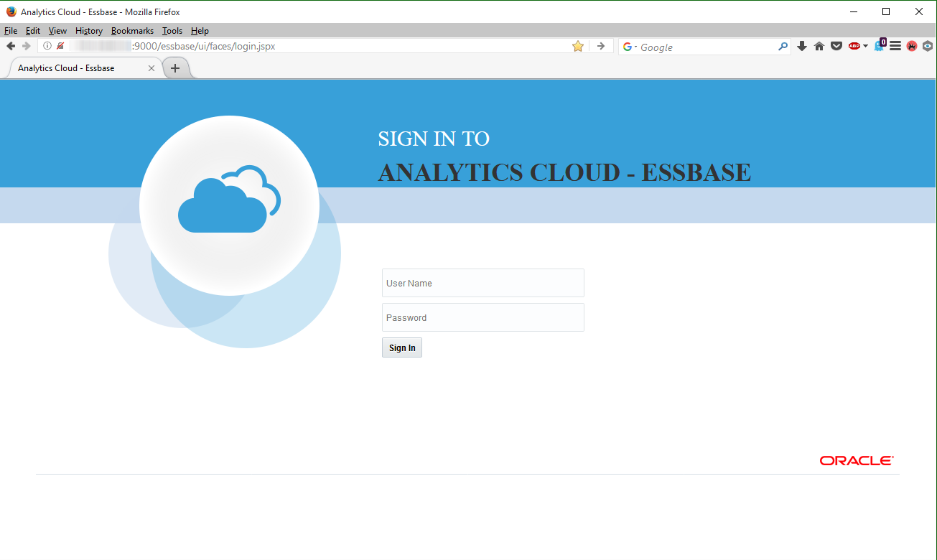Click the "SIGN IN TO" text
Viewport: 937px width, 560px height.
(x=434, y=139)
